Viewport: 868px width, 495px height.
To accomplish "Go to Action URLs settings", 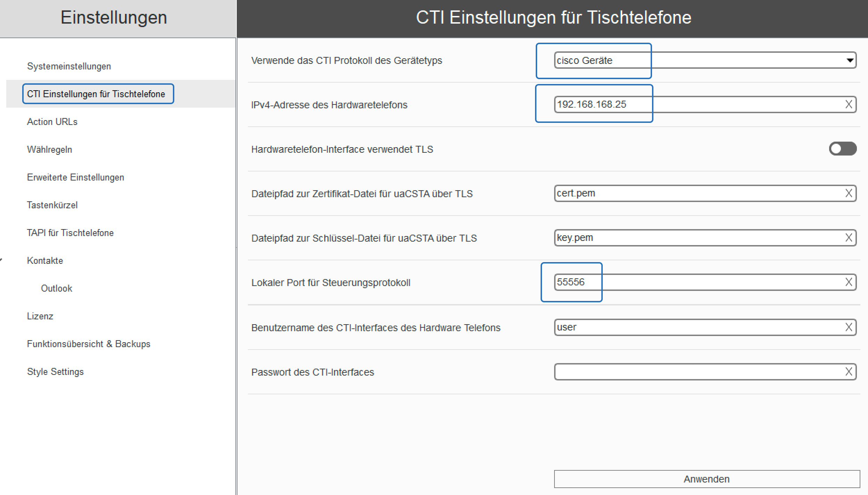I will tap(52, 122).
